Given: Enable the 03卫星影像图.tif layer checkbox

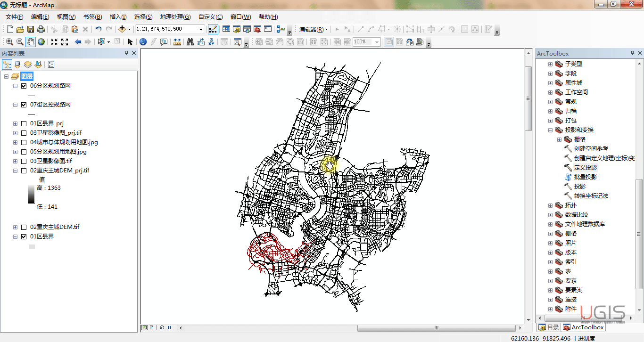Looking at the screenshot, I should [x=24, y=161].
